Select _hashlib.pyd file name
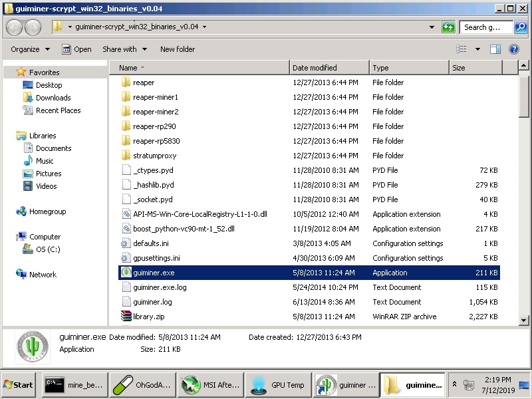This screenshot has width=532, height=399. point(154,185)
